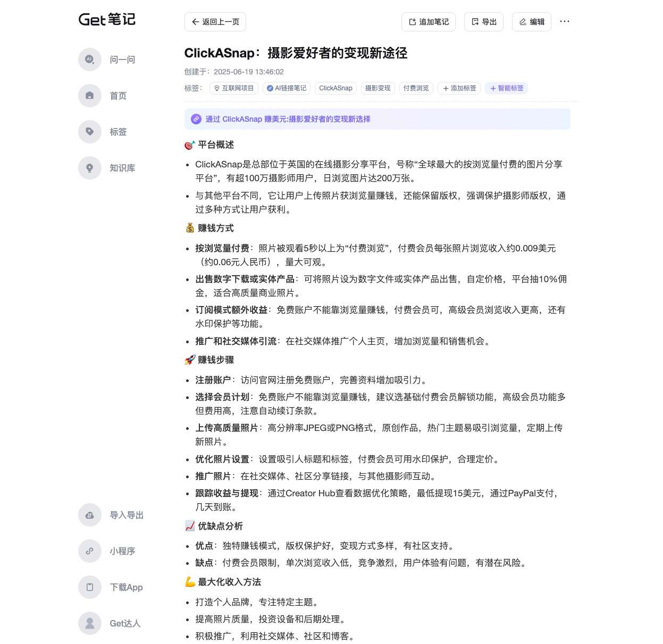Open the 小程序 menu item
The image size is (663, 644).
tap(122, 551)
